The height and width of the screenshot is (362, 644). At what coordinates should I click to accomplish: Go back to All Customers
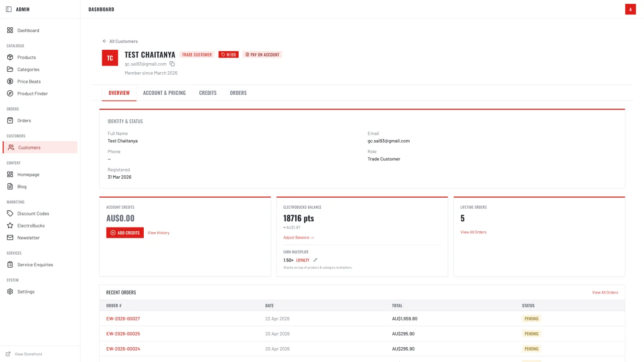120,41
